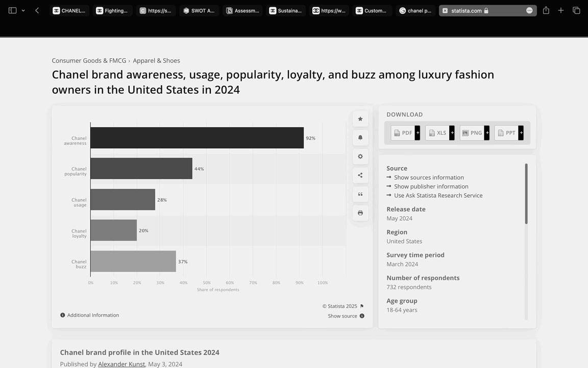Click the star favorite icon beside chart
The height and width of the screenshot is (368, 588).
click(360, 119)
